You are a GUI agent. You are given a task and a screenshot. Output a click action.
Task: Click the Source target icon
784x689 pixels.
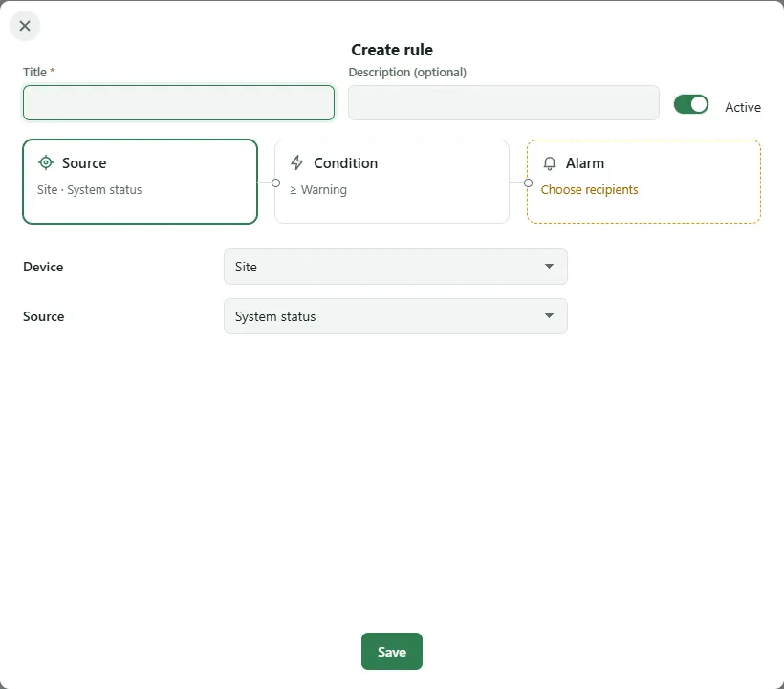tap(46, 162)
